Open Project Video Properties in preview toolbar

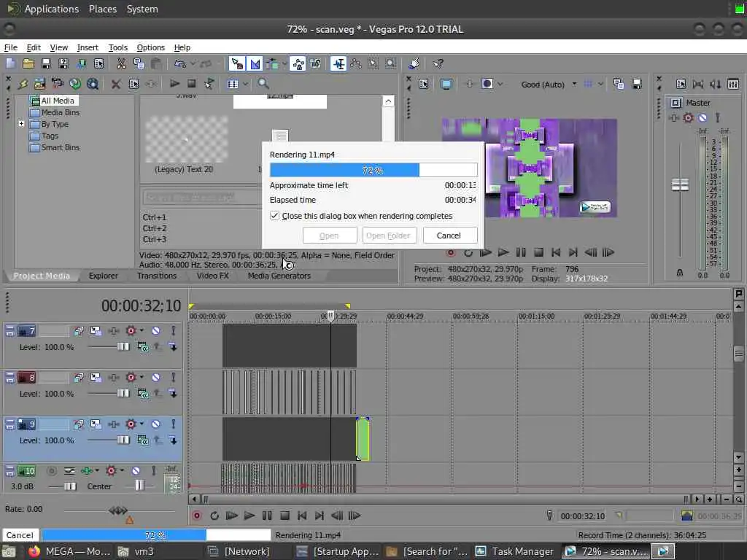click(424, 85)
